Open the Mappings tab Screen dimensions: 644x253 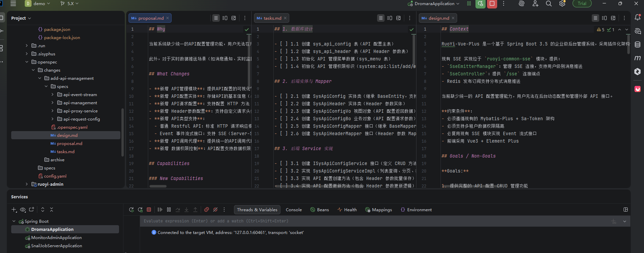(x=378, y=210)
